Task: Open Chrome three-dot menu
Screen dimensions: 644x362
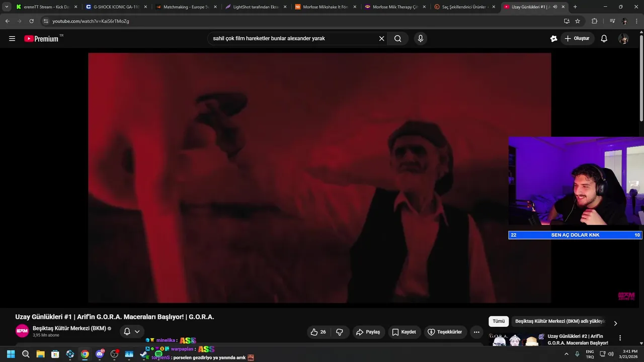Action: [x=637, y=21]
